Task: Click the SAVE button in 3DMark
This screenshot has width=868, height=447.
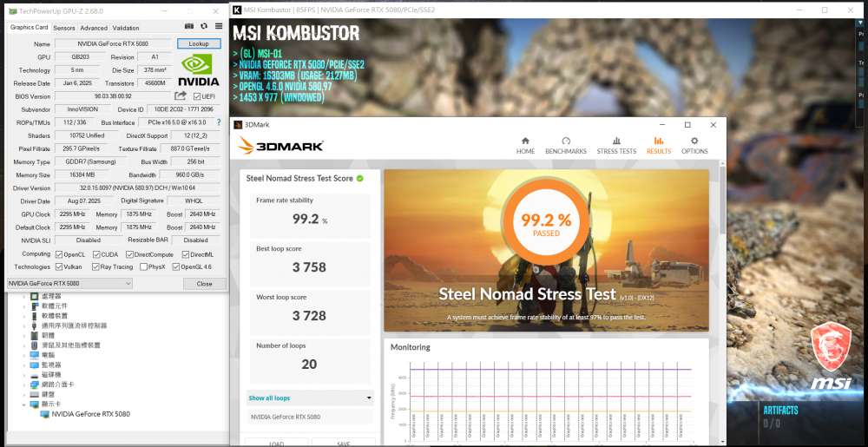Action: [x=343, y=443]
